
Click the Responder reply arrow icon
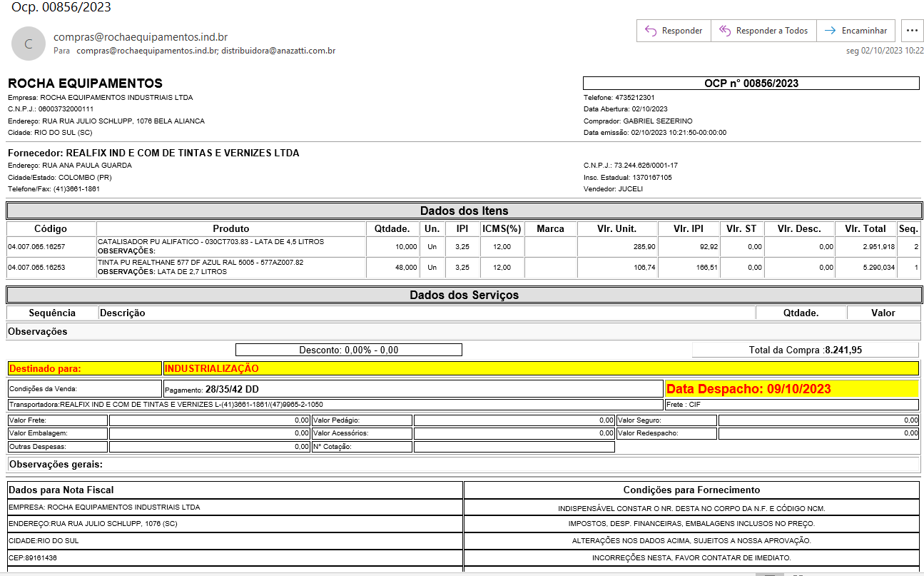pos(650,31)
